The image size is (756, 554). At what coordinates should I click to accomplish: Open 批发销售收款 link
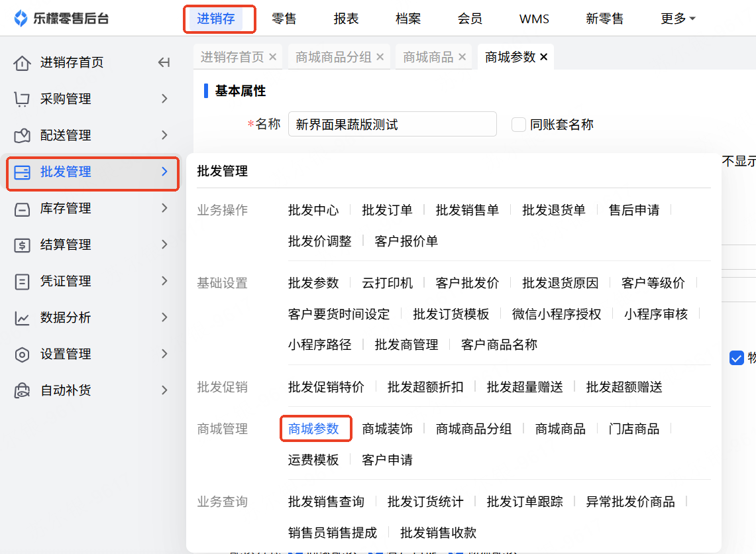(x=438, y=532)
